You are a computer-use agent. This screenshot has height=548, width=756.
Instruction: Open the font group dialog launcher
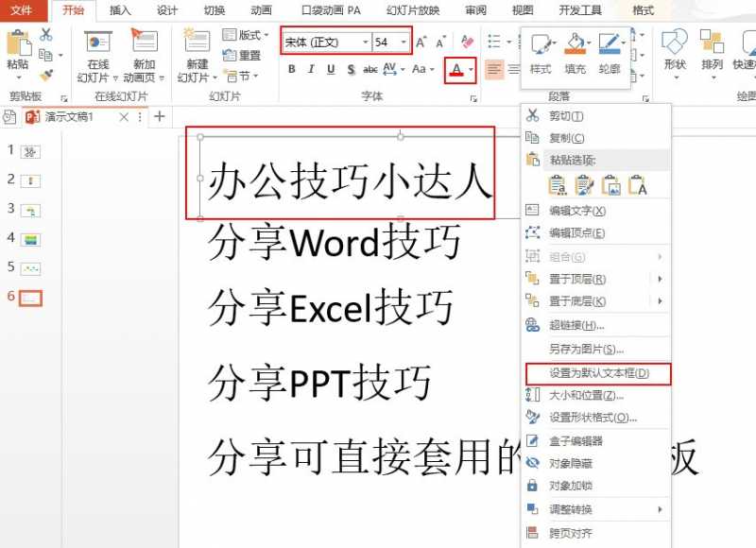pyautogui.click(x=473, y=98)
